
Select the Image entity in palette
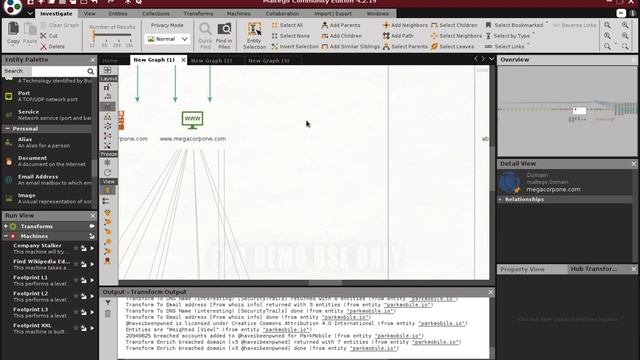[47, 199]
